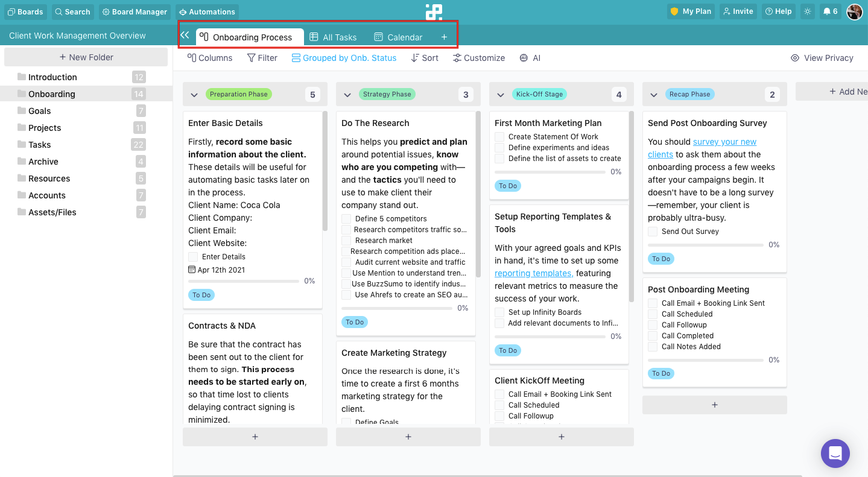Image resolution: width=868 pixels, height=477 pixels.
Task: Follow the reporting templates link
Action: tap(534, 273)
